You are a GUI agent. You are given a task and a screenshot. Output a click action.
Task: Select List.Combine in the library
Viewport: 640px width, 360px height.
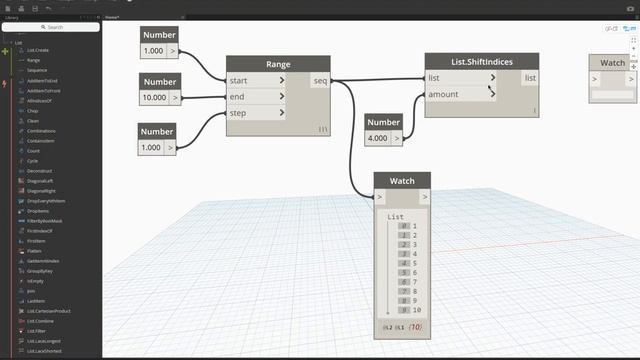coord(40,321)
